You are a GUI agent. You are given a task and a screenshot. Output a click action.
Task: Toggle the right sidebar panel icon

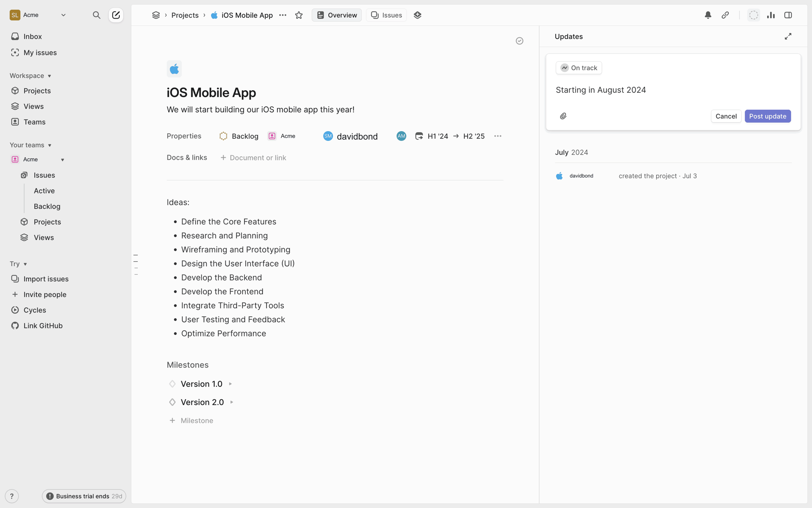pyautogui.click(x=788, y=15)
